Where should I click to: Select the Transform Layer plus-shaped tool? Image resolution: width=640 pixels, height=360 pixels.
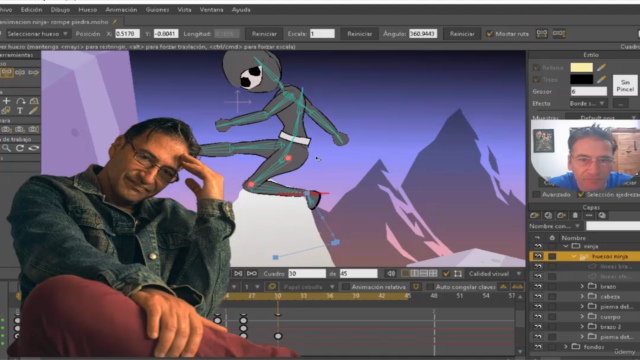7,101
